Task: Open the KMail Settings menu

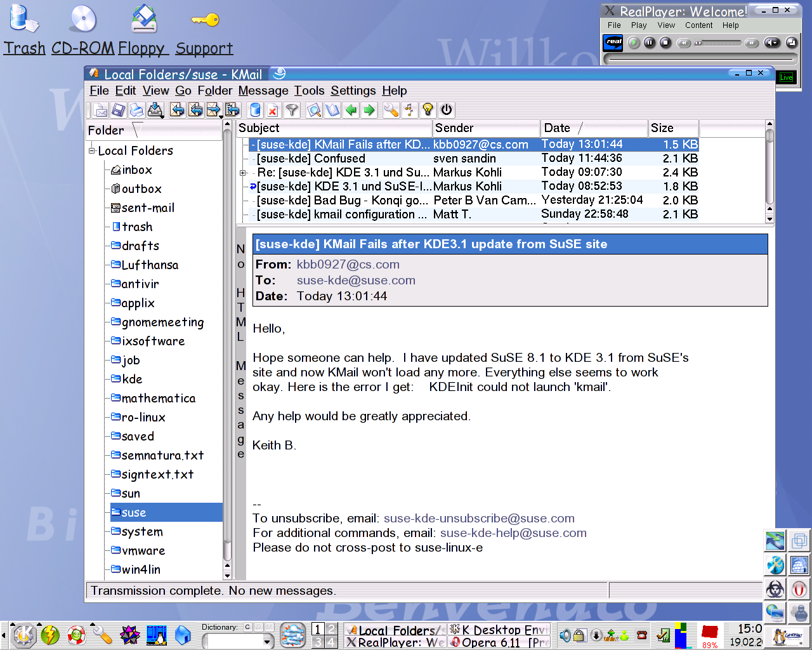Action: 353,91
